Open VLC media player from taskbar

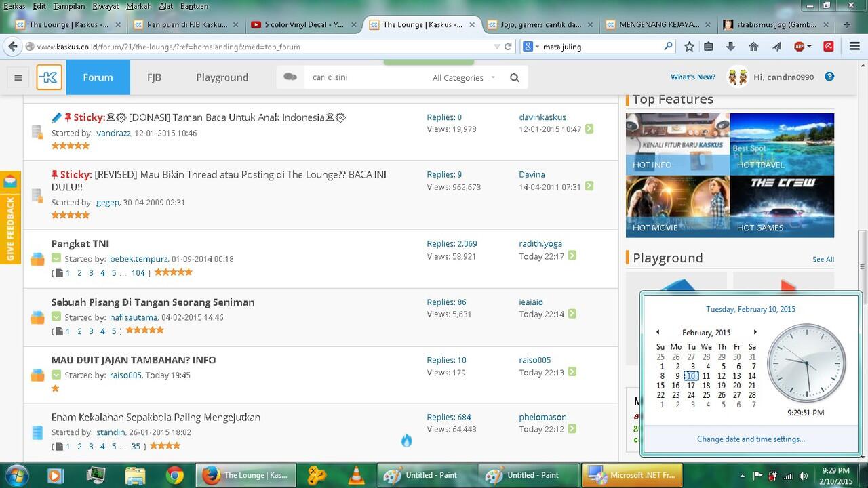355,475
